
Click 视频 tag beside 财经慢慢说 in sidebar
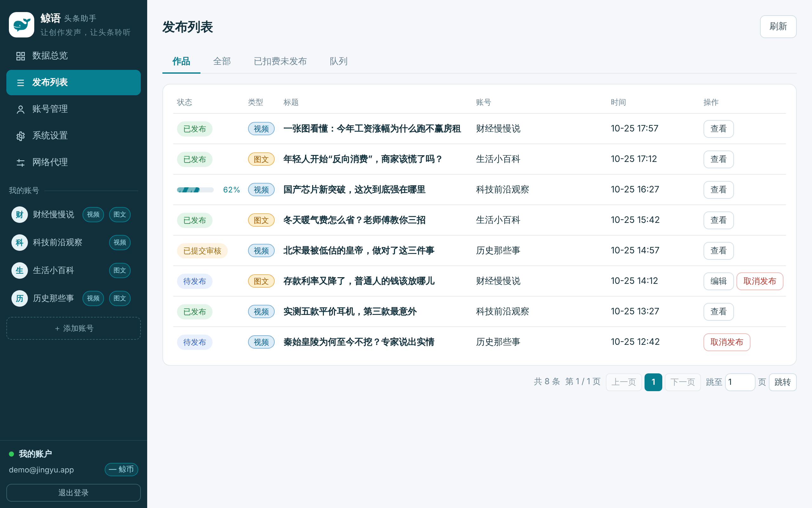(93, 214)
